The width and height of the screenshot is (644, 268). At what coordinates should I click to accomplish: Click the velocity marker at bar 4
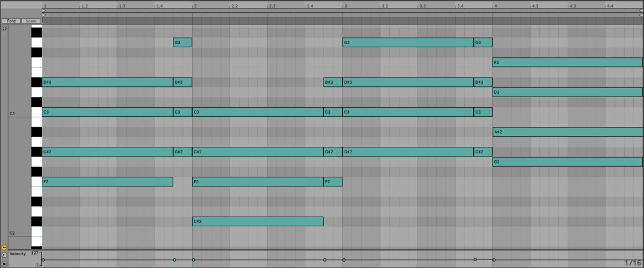click(494, 260)
